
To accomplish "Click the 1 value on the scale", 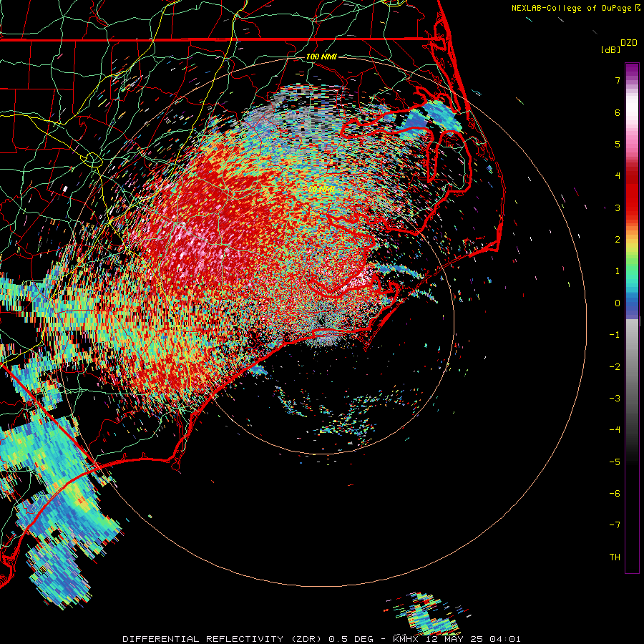I will coord(618,271).
